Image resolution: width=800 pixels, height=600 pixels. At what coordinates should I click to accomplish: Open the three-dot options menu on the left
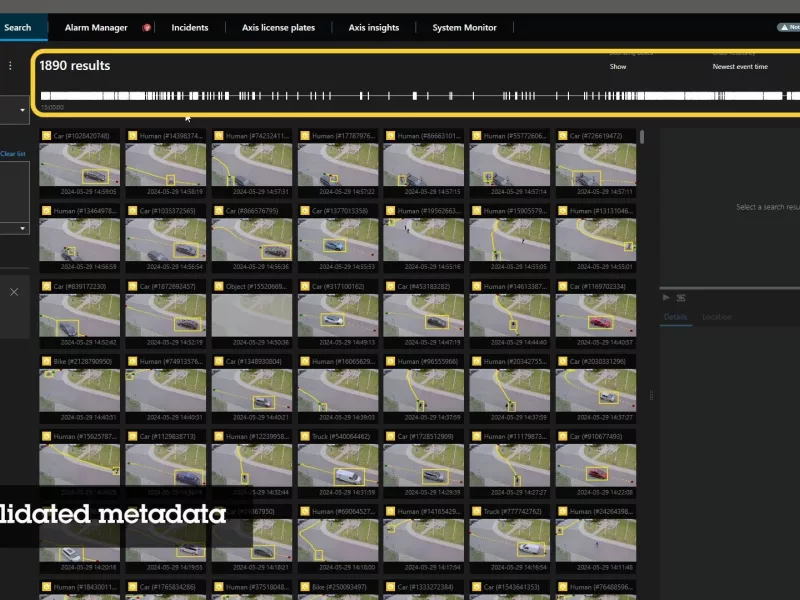point(10,66)
